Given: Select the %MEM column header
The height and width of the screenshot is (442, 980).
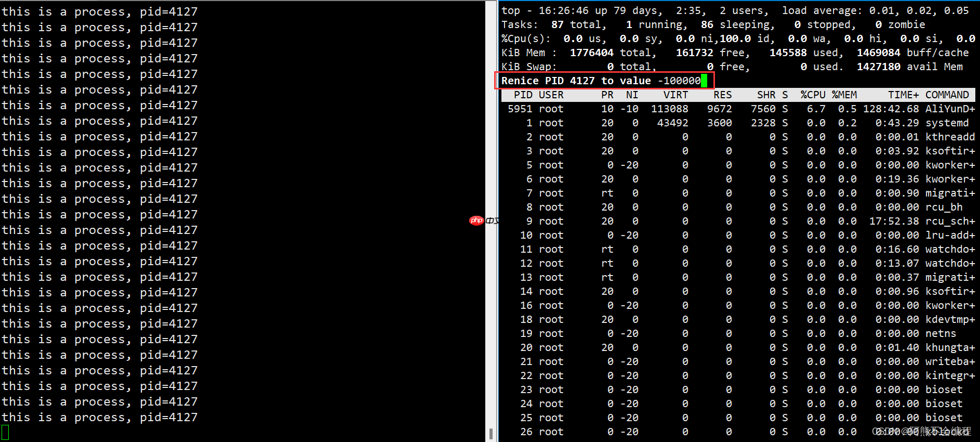Looking at the screenshot, I should [x=844, y=95].
